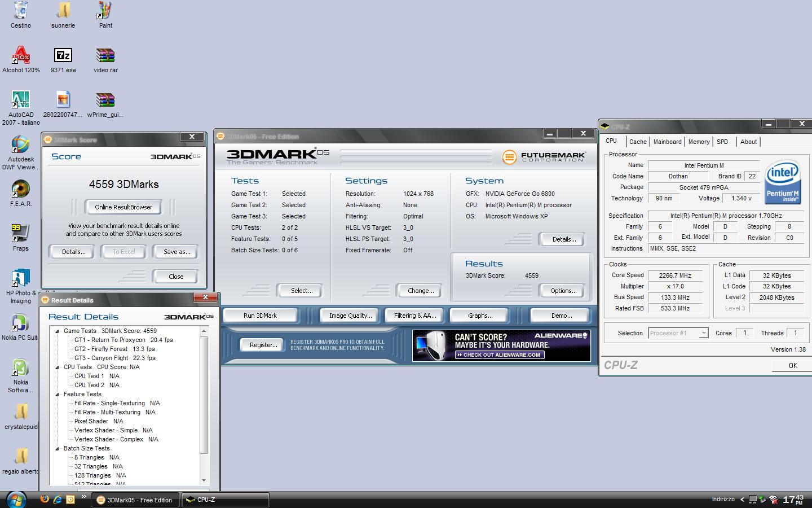Screen dimensions: 812x508
Task: Open the Image Quality tool
Action: (x=350, y=316)
